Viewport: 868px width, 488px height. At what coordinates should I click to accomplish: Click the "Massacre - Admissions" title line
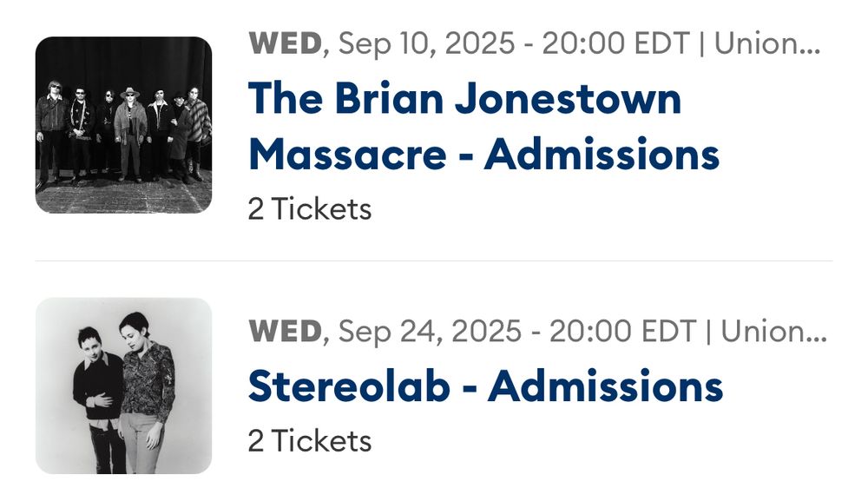click(483, 155)
